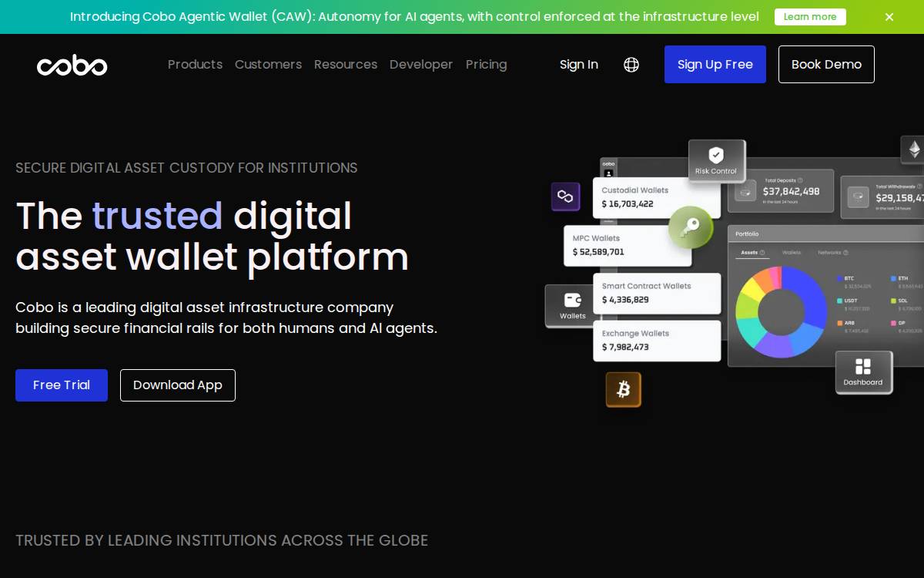
Task: Click the Sign In link
Action: [579, 65]
